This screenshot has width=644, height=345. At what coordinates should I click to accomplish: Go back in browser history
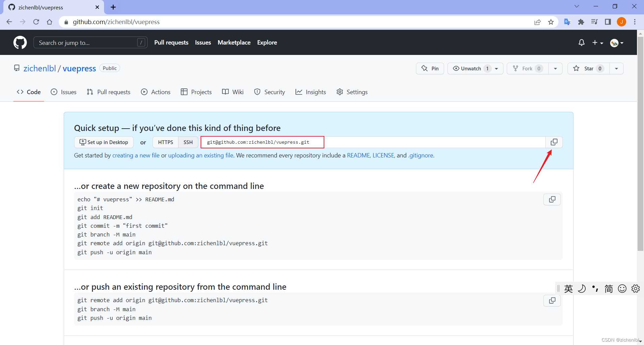point(9,22)
